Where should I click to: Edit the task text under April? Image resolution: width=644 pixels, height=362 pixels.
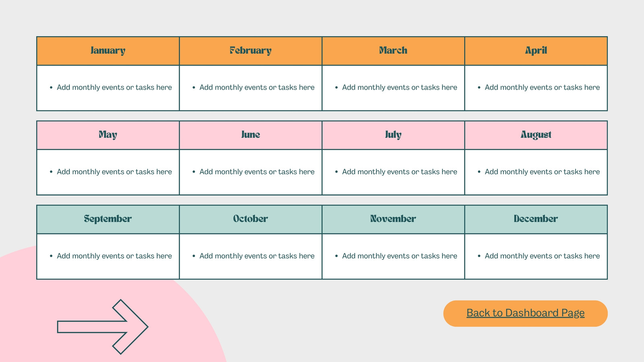click(x=542, y=87)
